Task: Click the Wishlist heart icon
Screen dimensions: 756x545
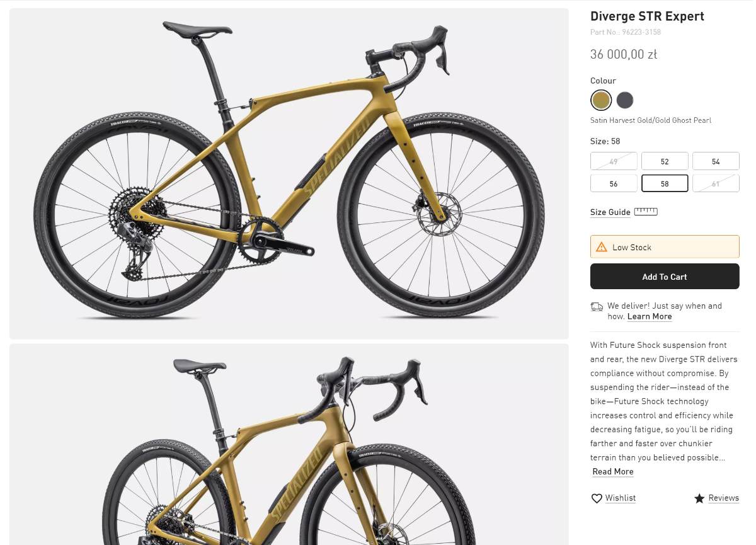Action: [x=597, y=498]
